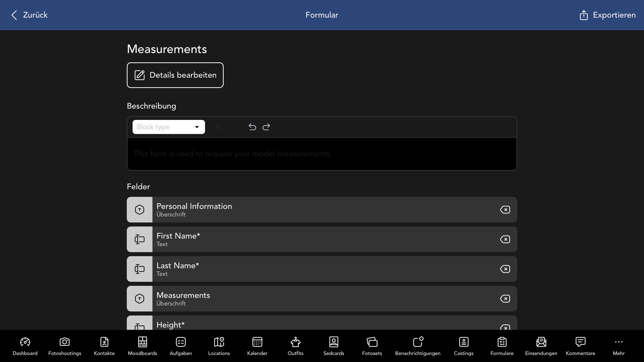This screenshot has width=644, height=362.
Task: Delete the Measurements heading field
Action: click(505, 299)
